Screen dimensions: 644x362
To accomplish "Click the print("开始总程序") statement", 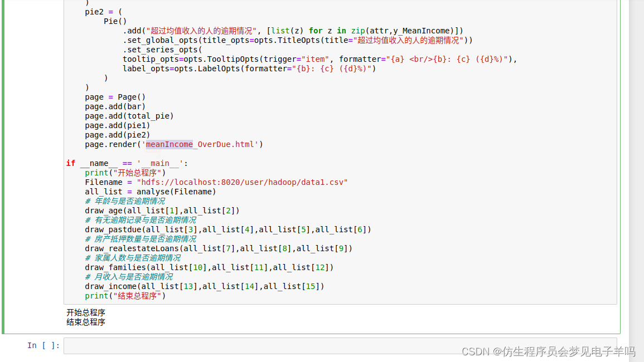I will 125,173.
